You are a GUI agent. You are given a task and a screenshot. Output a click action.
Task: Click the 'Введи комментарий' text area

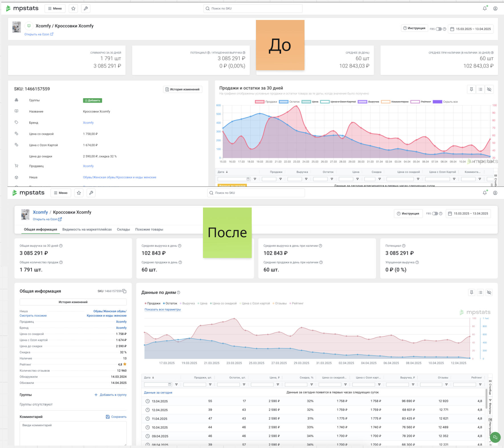(73, 434)
